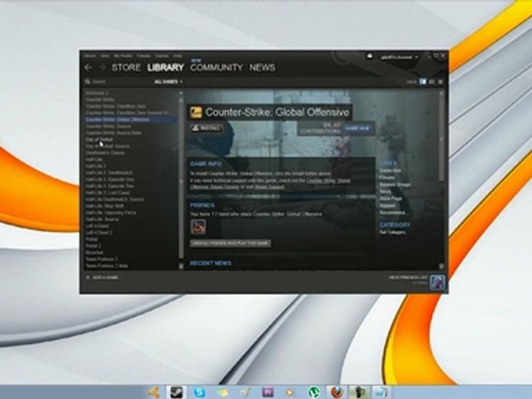Viewport: 532px width, 399px height.
Task: Open the Related Groups link
Action: coord(395,185)
